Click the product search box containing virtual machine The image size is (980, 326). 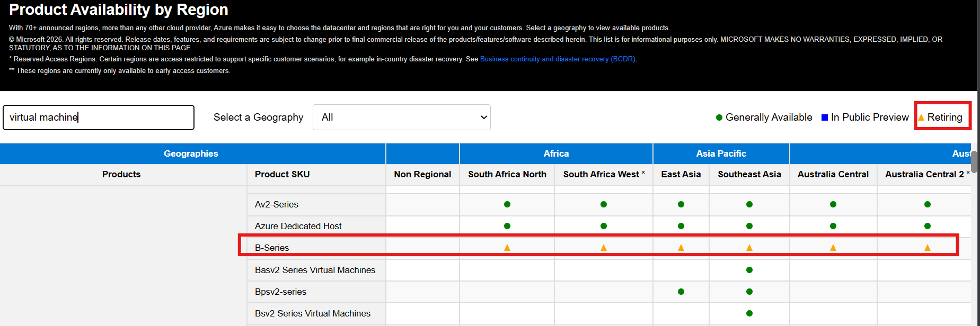click(99, 117)
